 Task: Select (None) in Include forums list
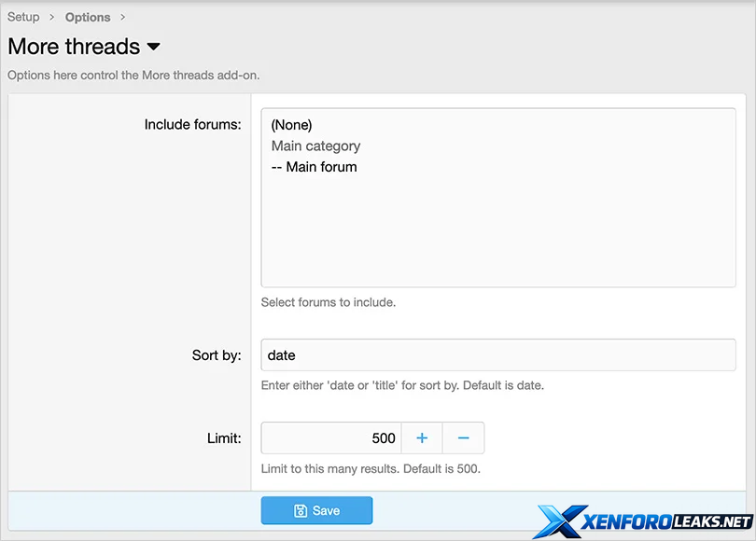tap(291, 124)
